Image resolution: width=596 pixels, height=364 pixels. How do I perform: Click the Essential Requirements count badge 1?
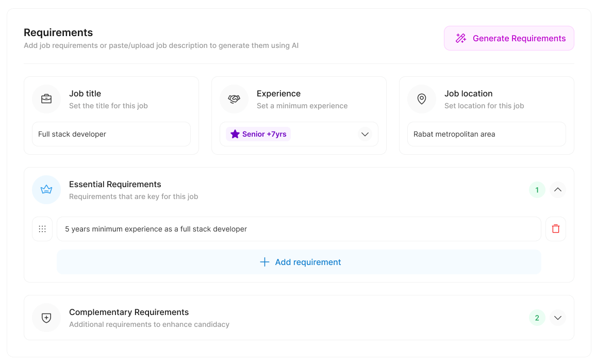pyautogui.click(x=537, y=190)
